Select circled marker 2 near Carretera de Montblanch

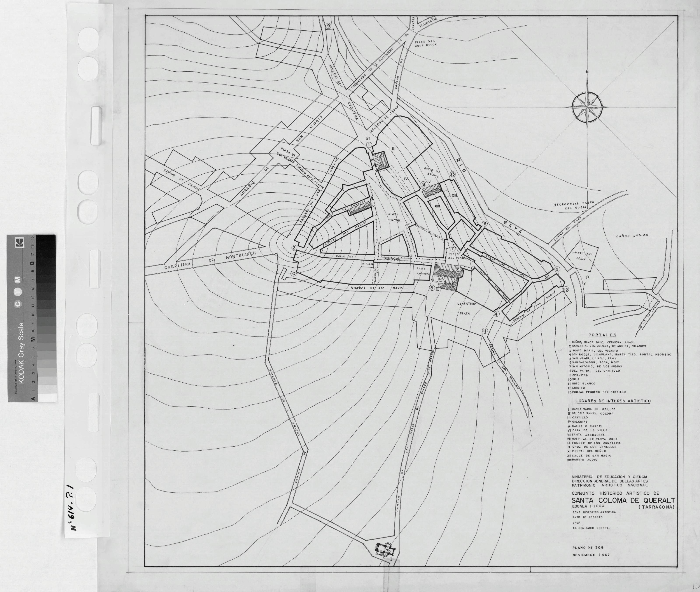pyautogui.click(x=294, y=248)
